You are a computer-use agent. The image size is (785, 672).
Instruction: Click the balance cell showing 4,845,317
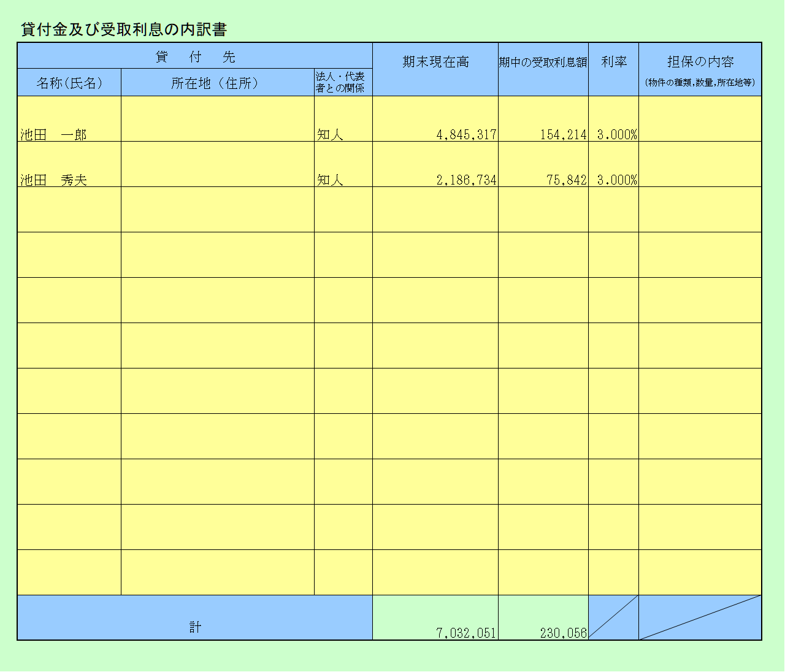point(435,120)
